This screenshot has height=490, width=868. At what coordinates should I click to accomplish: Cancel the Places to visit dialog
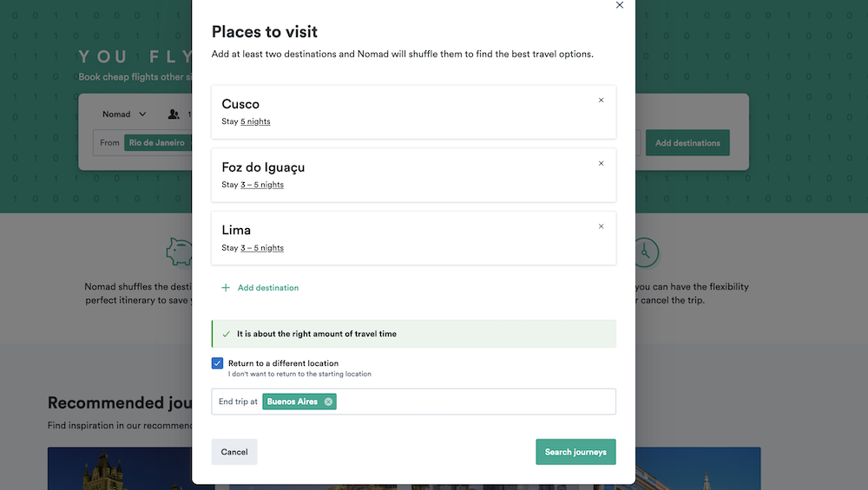[234, 452]
